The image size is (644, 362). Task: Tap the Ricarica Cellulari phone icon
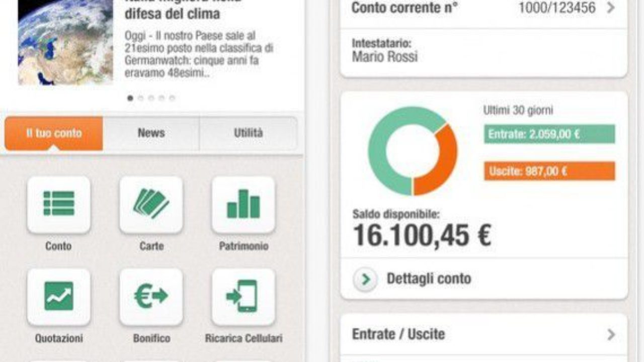(244, 297)
